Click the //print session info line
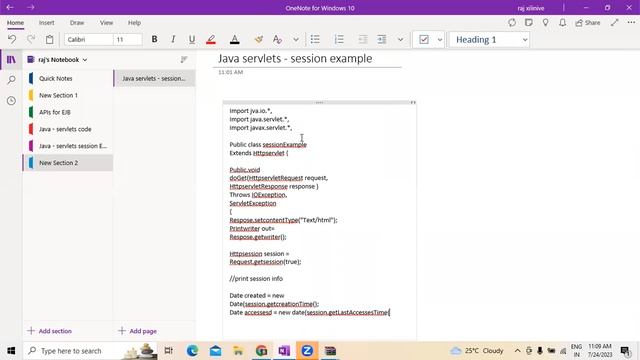 [x=256, y=279]
